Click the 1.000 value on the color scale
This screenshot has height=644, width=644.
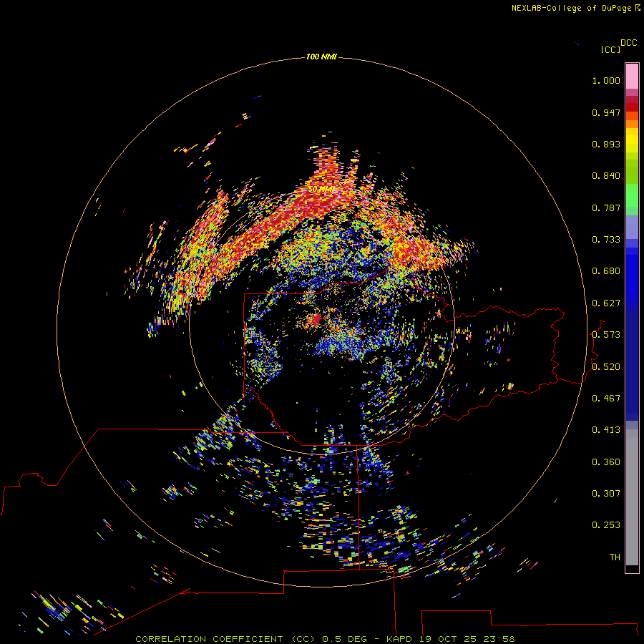[606, 80]
